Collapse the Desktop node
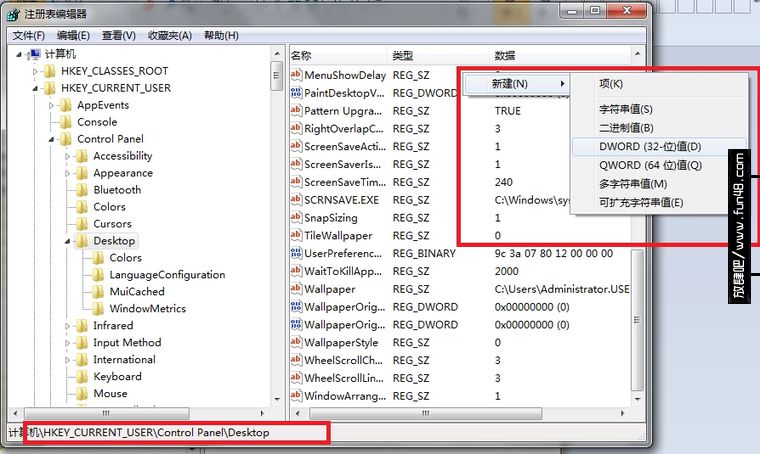Screen dimensions: 760x454 pyautogui.click(x=67, y=241)
